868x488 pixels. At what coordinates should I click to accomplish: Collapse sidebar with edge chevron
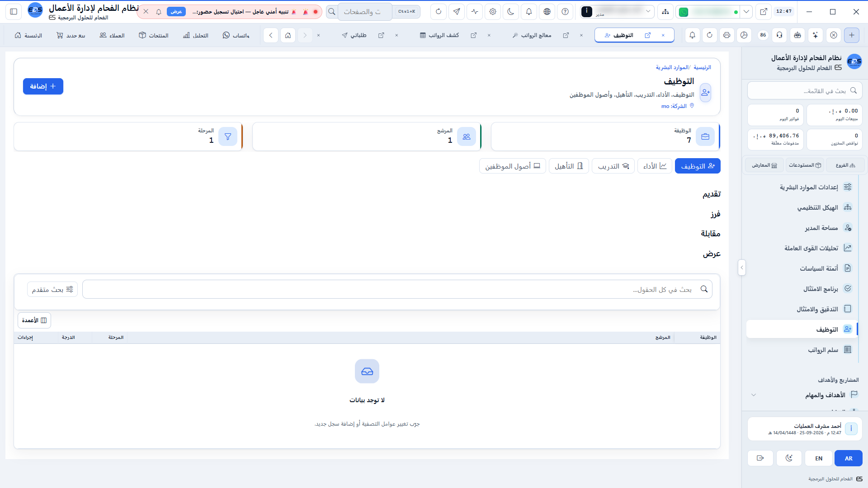pos(741,267)
